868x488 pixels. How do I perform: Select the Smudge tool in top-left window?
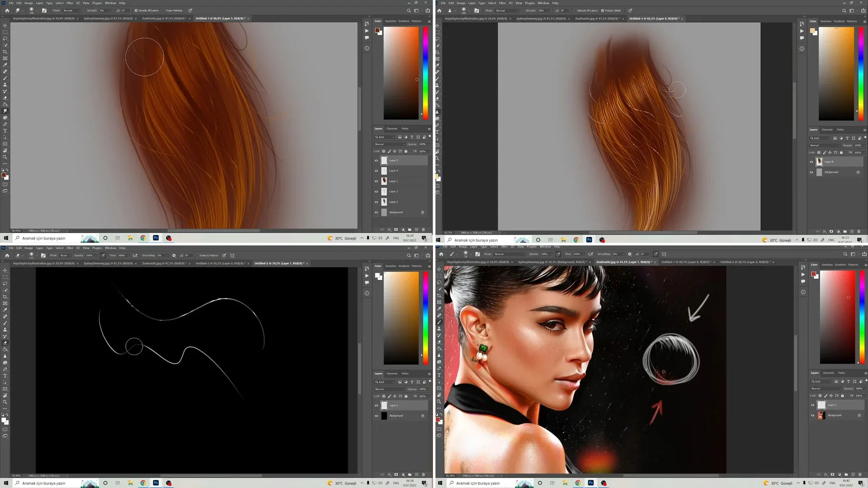[5, 111]
